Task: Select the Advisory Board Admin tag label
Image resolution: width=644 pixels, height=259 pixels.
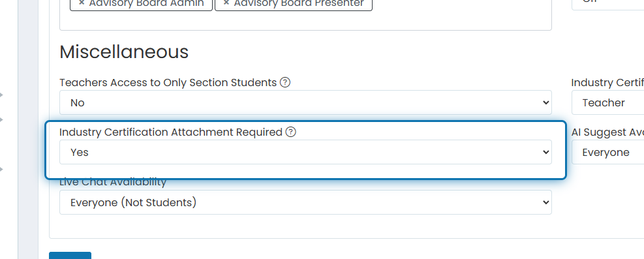Action: (146, 3)
